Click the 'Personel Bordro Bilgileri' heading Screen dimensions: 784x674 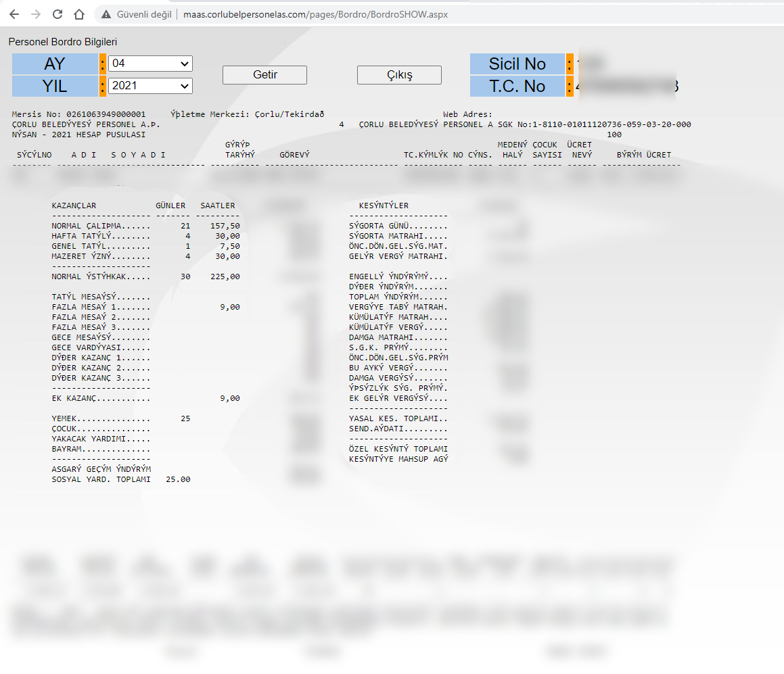(x=63, y=42)
